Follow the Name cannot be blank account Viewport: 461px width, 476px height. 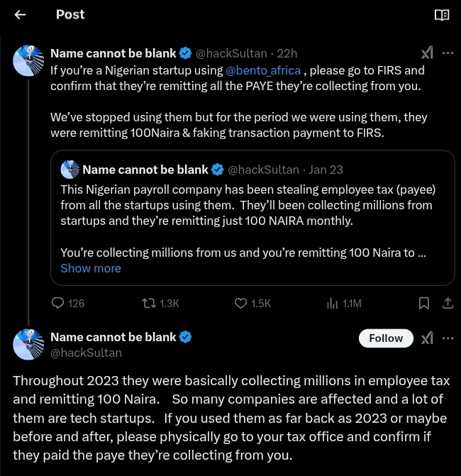[386, 338]
